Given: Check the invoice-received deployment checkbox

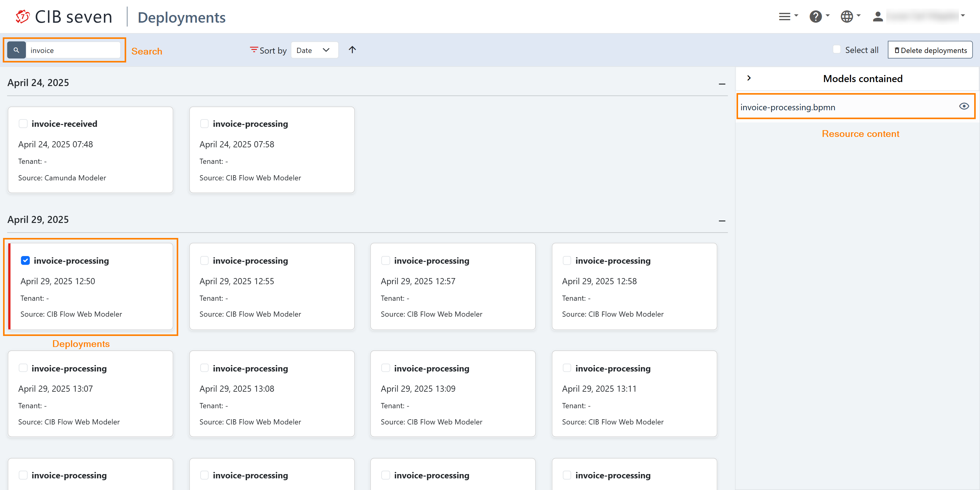Looking at the screenshot, I should coord(23,124).
